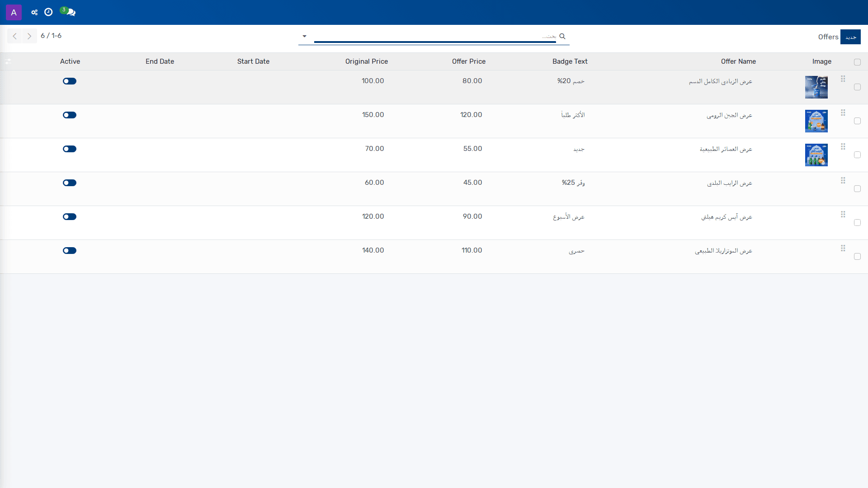Open the activities clock icon
Image resolution: width=868 pixels, height=488 pixels.
pyautogui.click(x=48, y=12)
